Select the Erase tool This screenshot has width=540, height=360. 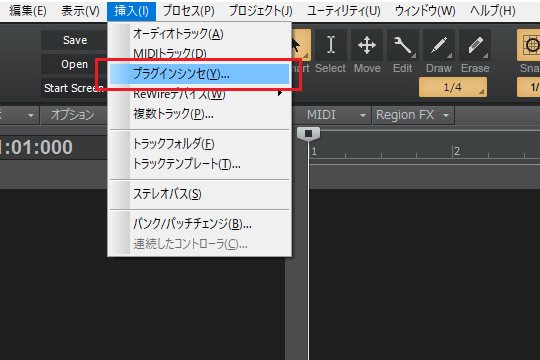coord(475,45)
